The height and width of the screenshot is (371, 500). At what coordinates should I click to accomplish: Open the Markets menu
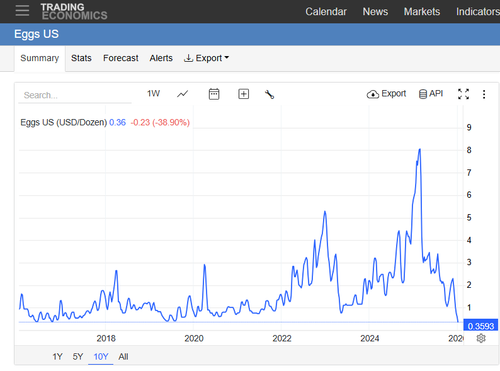click(422, 12)
